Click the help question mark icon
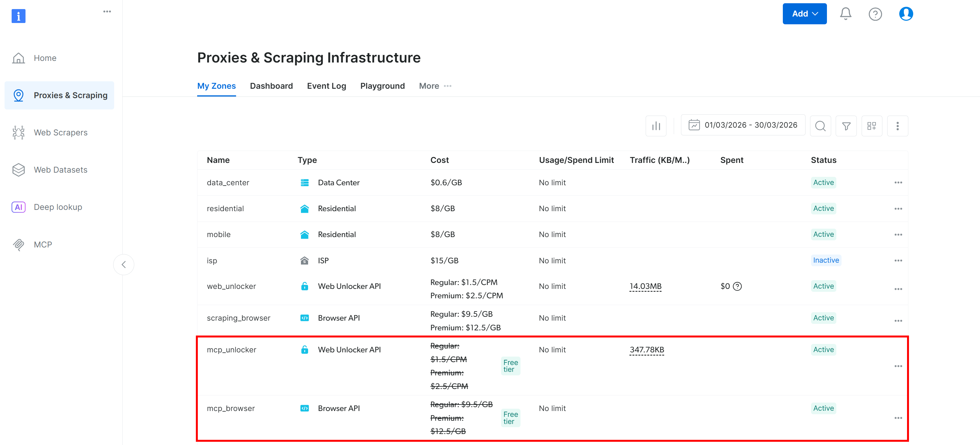This screenshot has height=445, width=980. (x=875, y=14)
